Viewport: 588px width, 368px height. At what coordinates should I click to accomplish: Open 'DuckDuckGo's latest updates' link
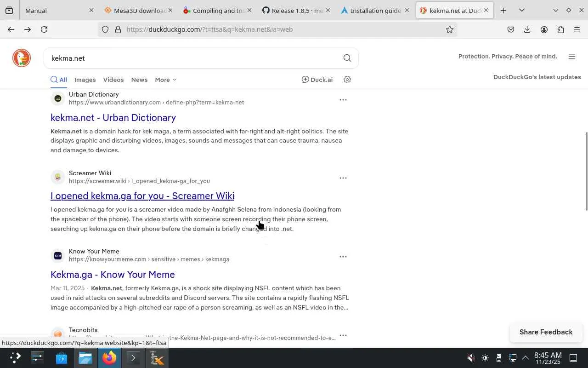click(537, 77)
